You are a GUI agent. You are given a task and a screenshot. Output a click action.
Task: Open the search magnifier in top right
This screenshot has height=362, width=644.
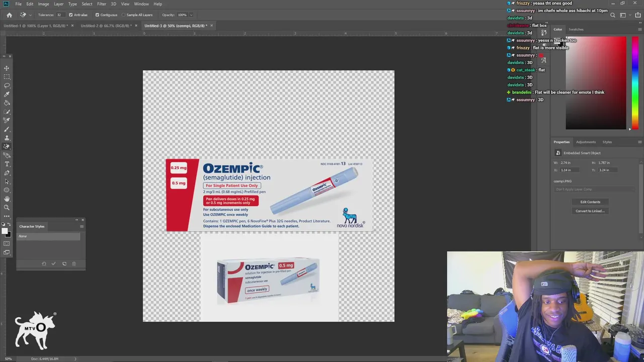coord(612,15)
